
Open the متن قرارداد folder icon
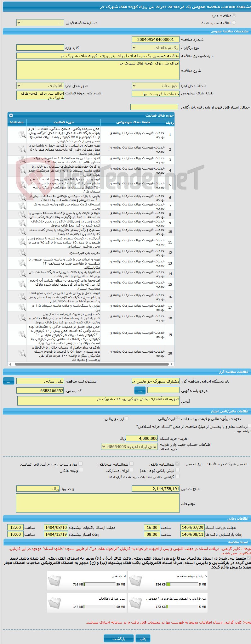point(136,603)
